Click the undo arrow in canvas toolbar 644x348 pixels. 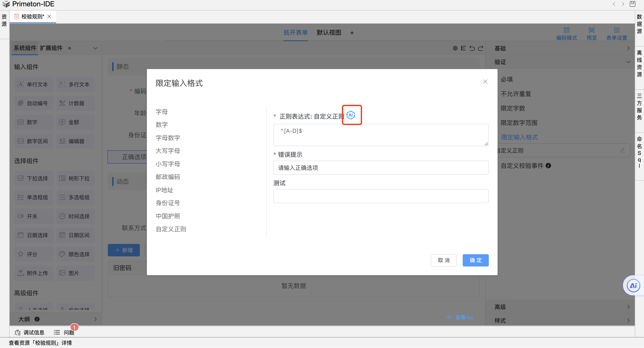472,48
